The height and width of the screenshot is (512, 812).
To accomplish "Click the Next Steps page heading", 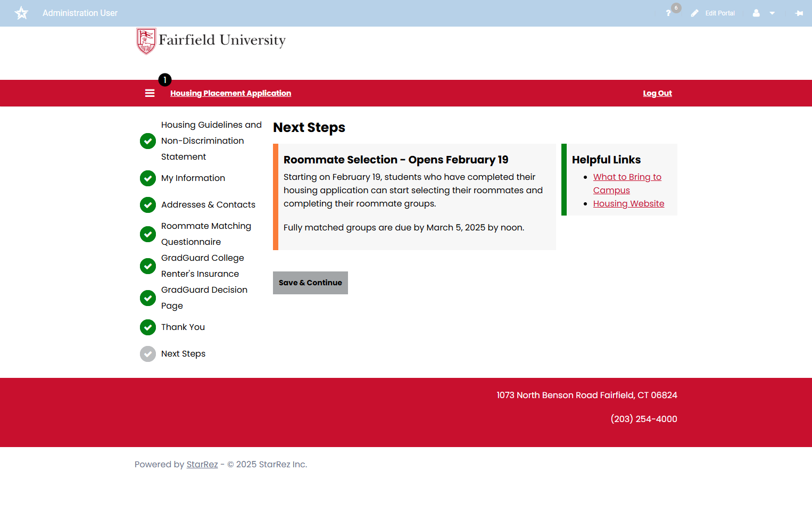I will 309,128.
